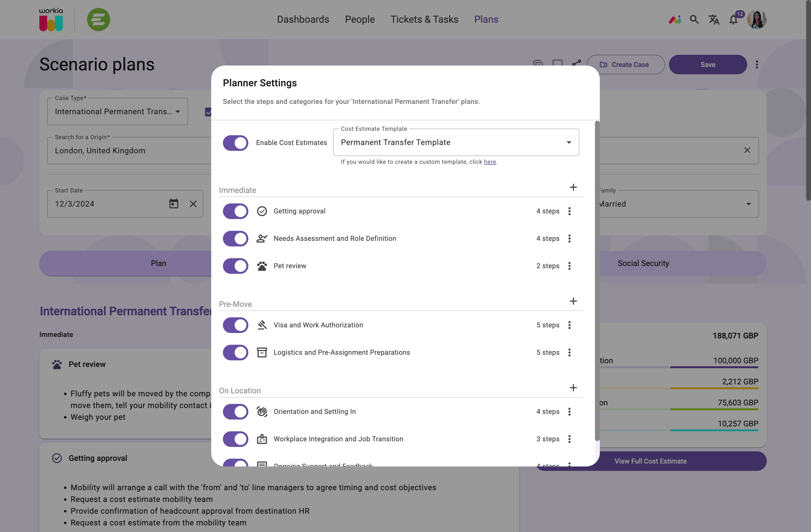Open the Cost Estimate Template dropdown
This screenshot has width=811, height=532.
tap(568, 142)
